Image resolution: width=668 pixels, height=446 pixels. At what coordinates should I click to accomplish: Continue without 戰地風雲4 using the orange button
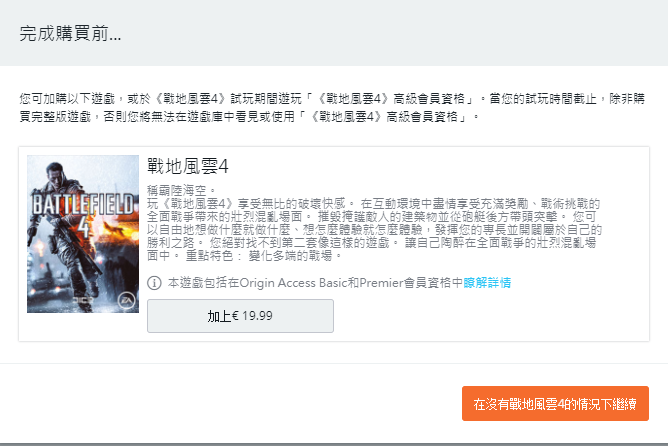555,403
